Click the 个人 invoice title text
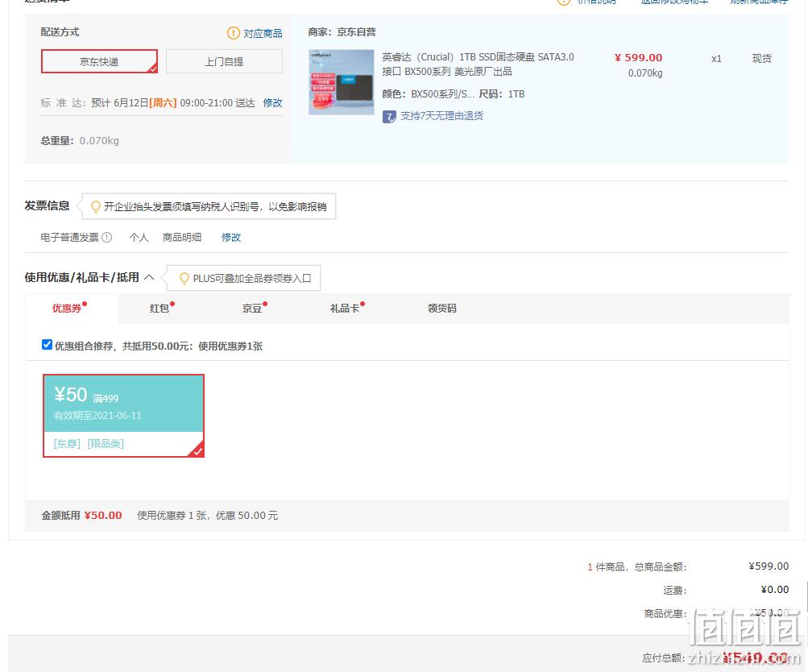This screenshot has width=808, height=672. [139, 238]
